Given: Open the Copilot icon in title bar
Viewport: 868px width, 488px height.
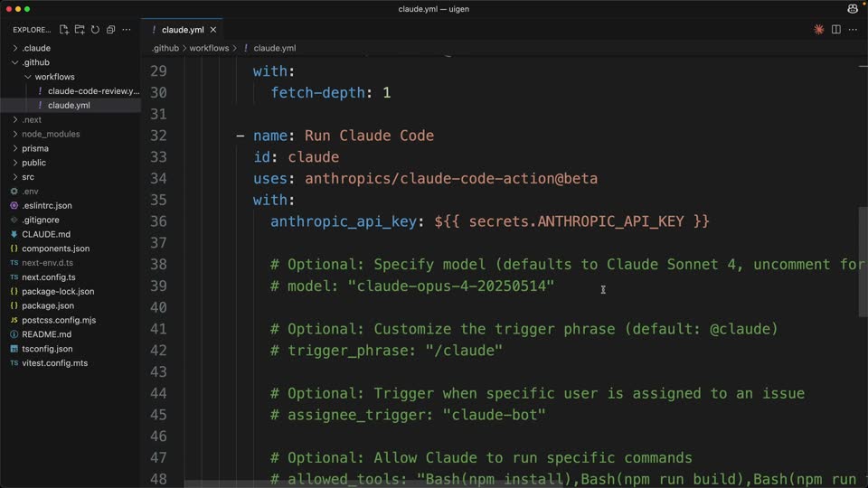Looking at the screenshot, I should click(x=853, y=9).
